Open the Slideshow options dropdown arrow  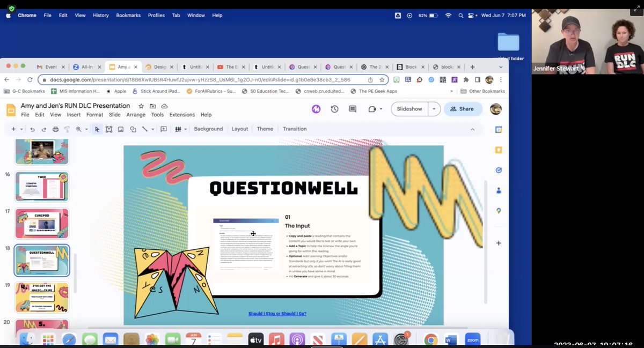[434, 109]
